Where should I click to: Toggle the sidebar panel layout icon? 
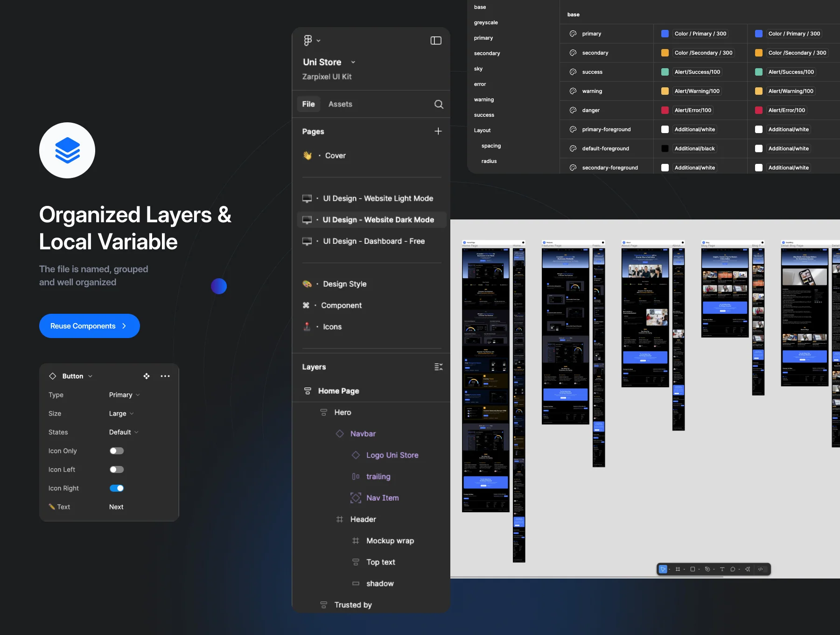(436, 41)
